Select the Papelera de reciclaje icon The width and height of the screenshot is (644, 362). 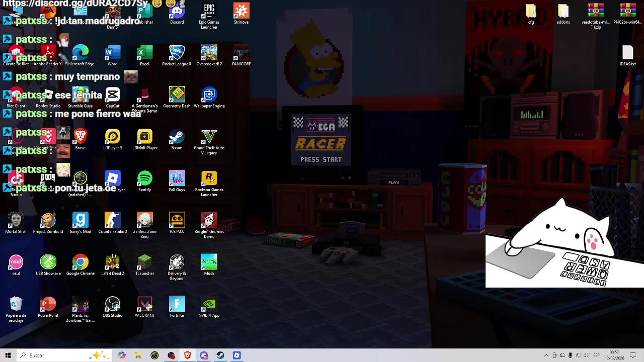[16, 309]
